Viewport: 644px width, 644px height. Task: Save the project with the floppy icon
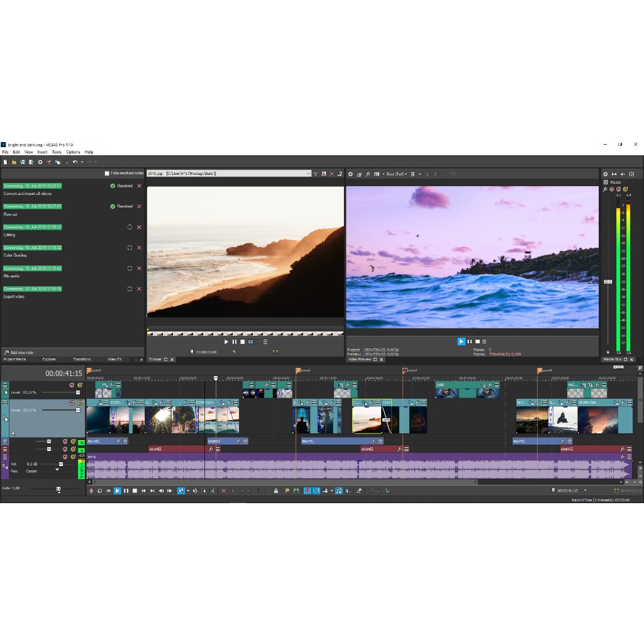click(x=23, y=162)
